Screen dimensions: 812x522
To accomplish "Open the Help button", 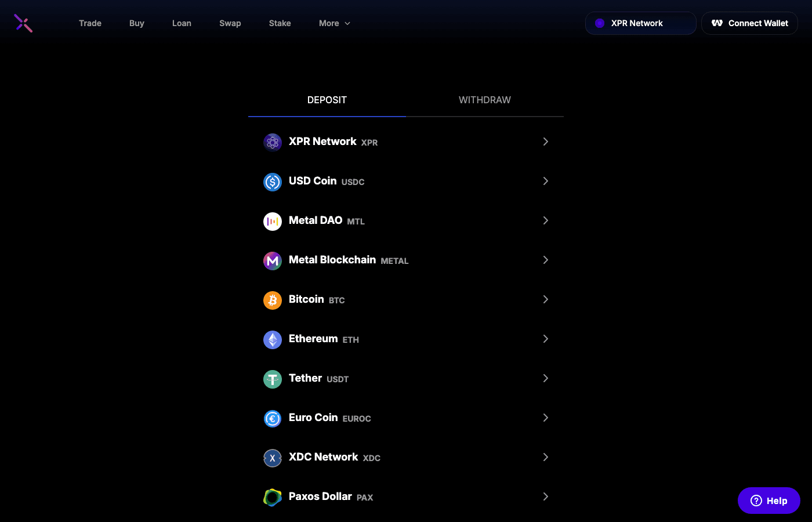I will pos(768,500).
